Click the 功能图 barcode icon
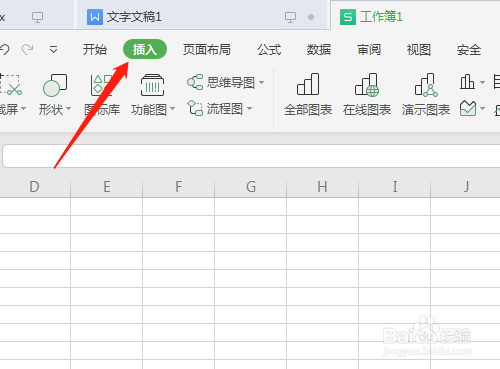The width and height of the screenshot is (500, 369). [x=152, y=85]
